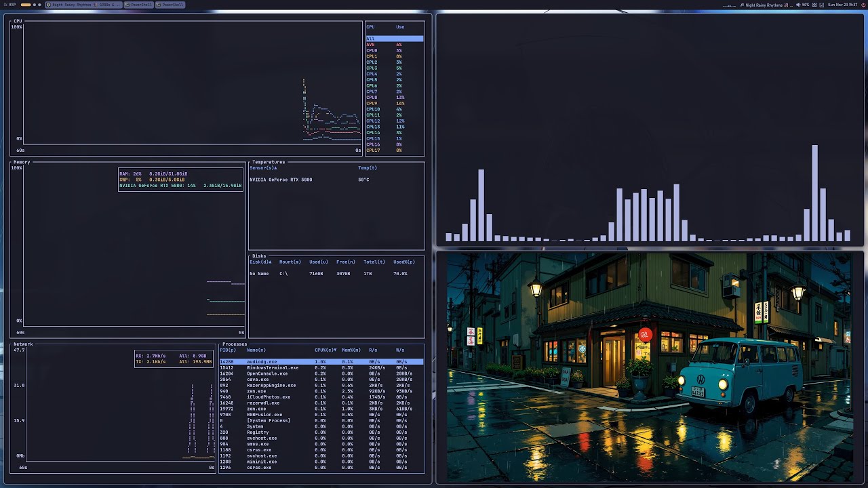Select the Registry process row

321,432
